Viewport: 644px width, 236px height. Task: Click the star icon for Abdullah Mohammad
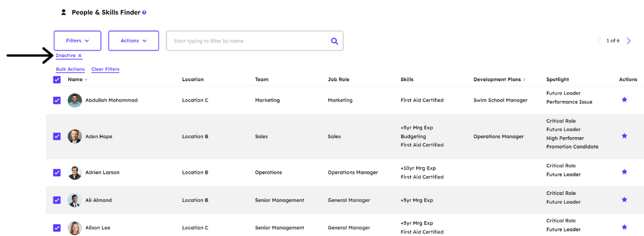click(624, 100)
